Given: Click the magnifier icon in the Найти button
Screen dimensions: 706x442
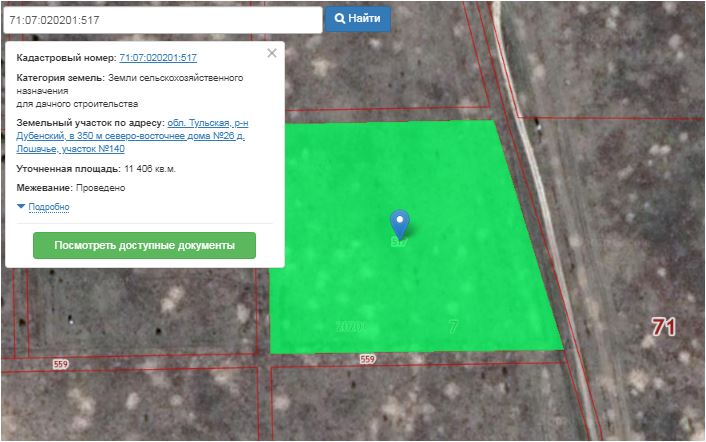Looking at the screenshot, I should 340,19.
